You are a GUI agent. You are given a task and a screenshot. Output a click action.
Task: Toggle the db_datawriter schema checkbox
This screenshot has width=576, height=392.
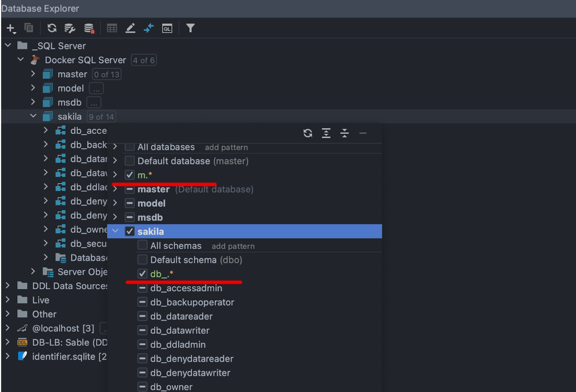[143, 330]
